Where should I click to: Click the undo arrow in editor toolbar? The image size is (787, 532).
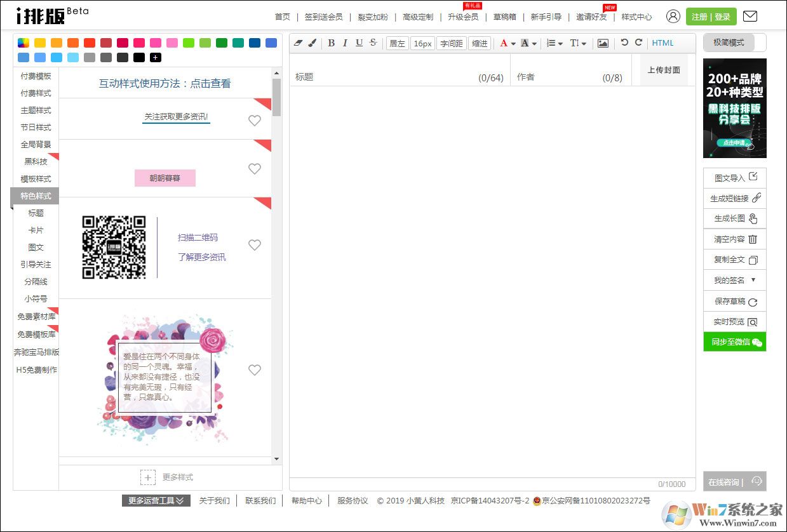coord(624,43)
